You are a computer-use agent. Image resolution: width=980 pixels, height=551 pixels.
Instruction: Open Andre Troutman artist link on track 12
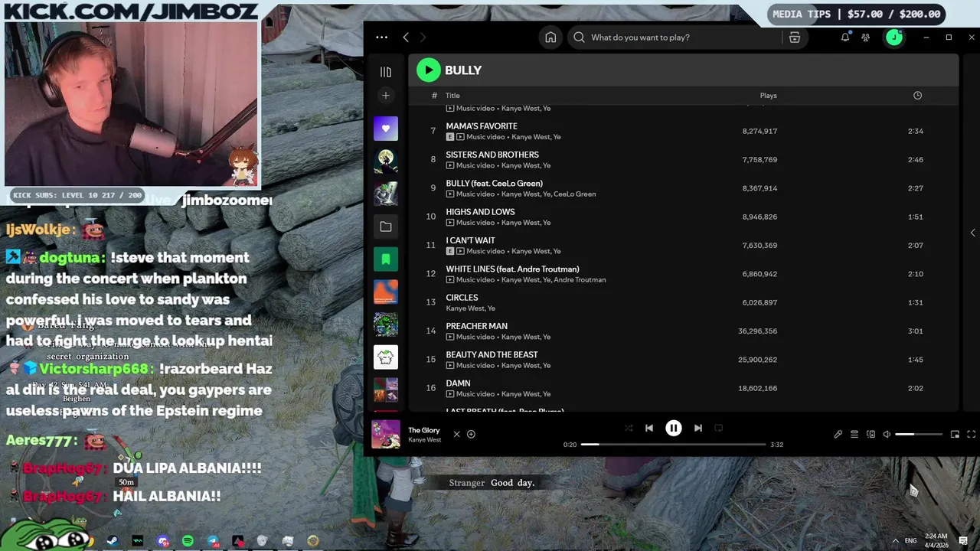point(579,280)
